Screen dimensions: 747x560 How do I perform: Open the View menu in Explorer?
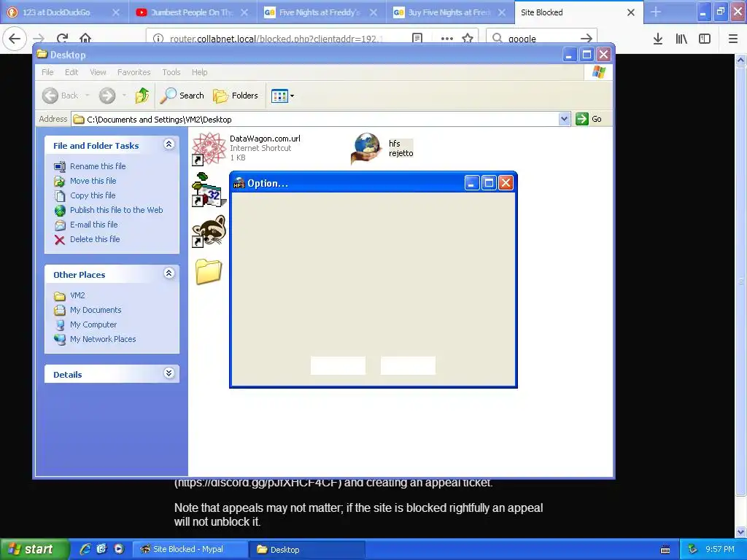(x=98, y=72)
